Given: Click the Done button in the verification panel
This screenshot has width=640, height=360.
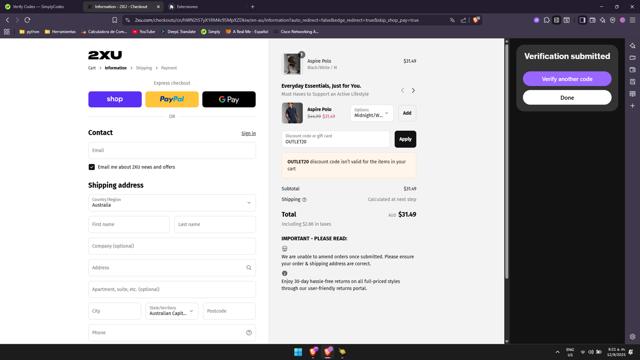Looking at the screenshot, I should pyautogui.click(x=567, y=98).
